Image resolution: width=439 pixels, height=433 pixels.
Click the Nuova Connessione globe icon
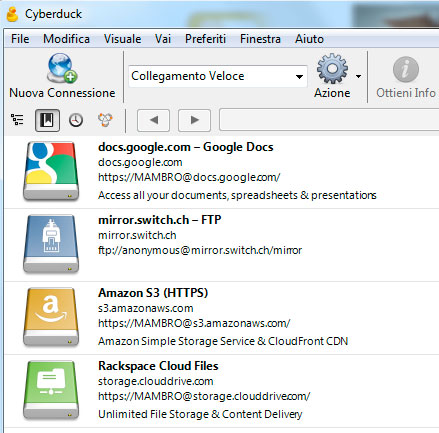click(x=62, y=68)
